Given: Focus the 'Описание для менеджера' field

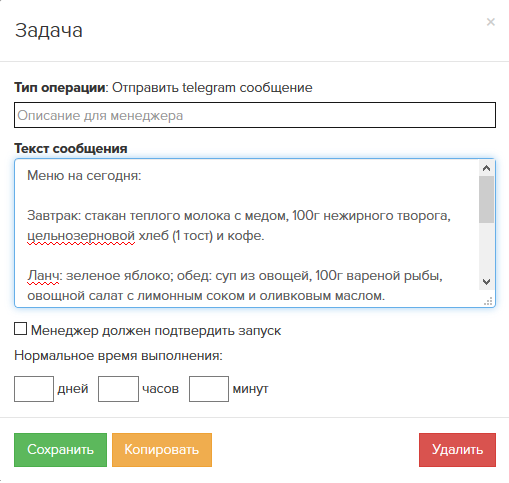Looking at the screenshot, I should click(255, 115).
